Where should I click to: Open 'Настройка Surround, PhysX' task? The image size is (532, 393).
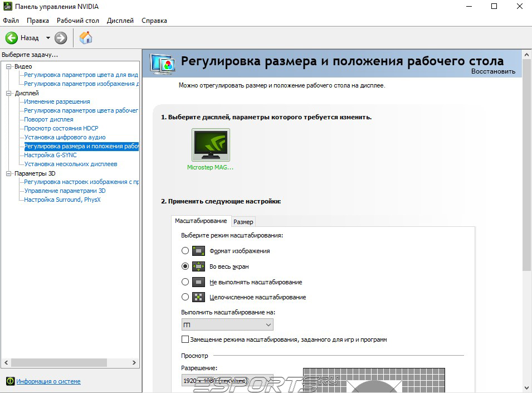[x=62, y=200]
